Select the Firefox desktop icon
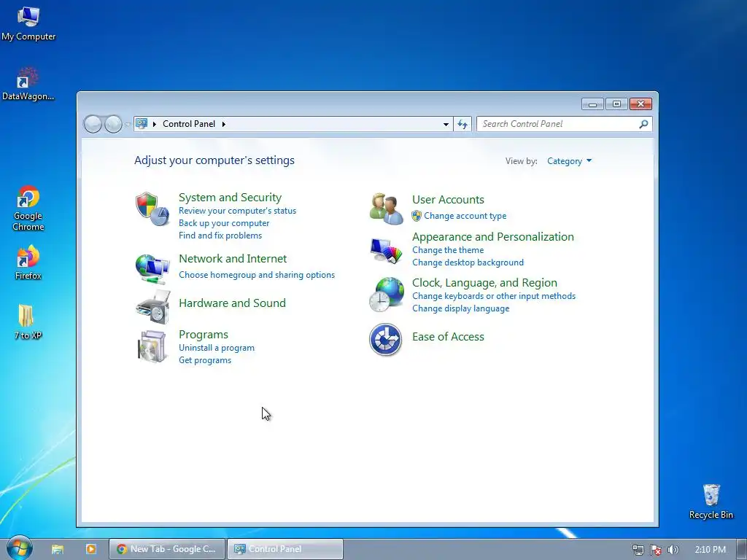 pyautogui.click(x=28, y=262)
